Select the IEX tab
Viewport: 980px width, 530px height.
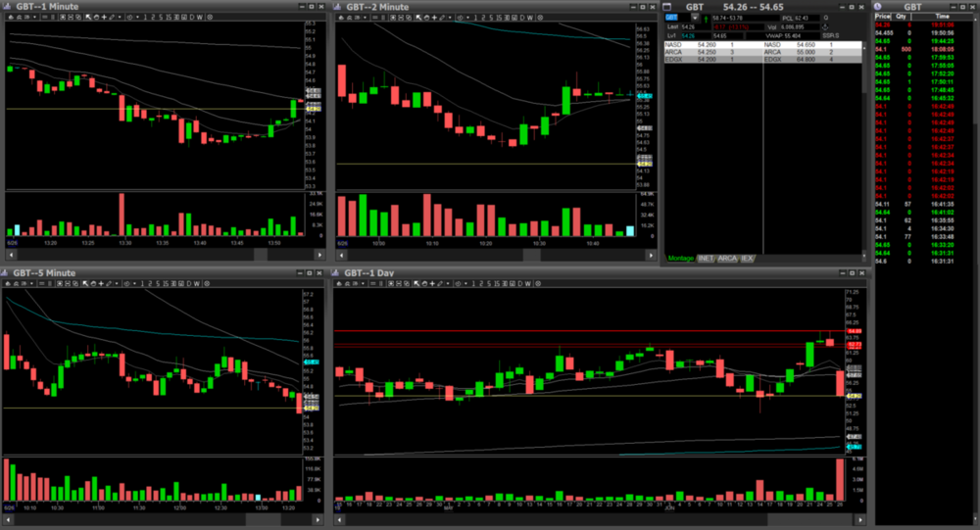[747, 259]
